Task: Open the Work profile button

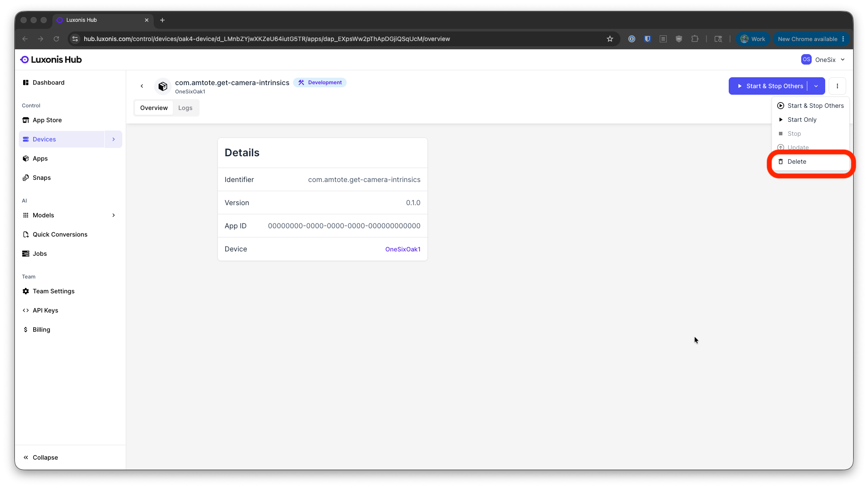Action: pyautogui.click(x=753, y=39)
